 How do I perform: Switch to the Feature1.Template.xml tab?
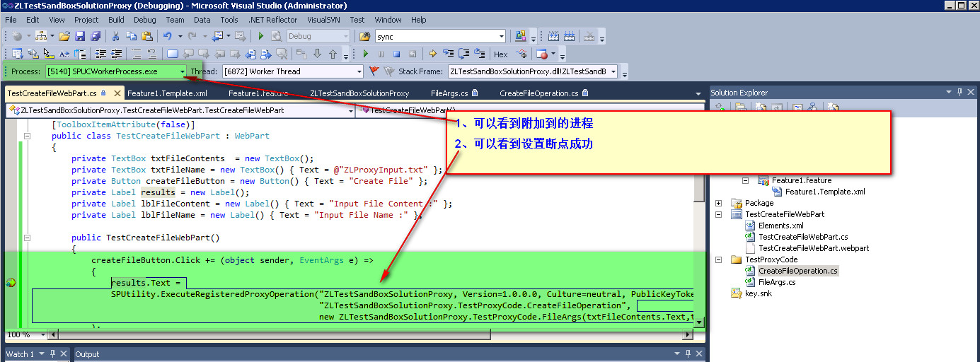pyautogui.click(x=167, y=93)
